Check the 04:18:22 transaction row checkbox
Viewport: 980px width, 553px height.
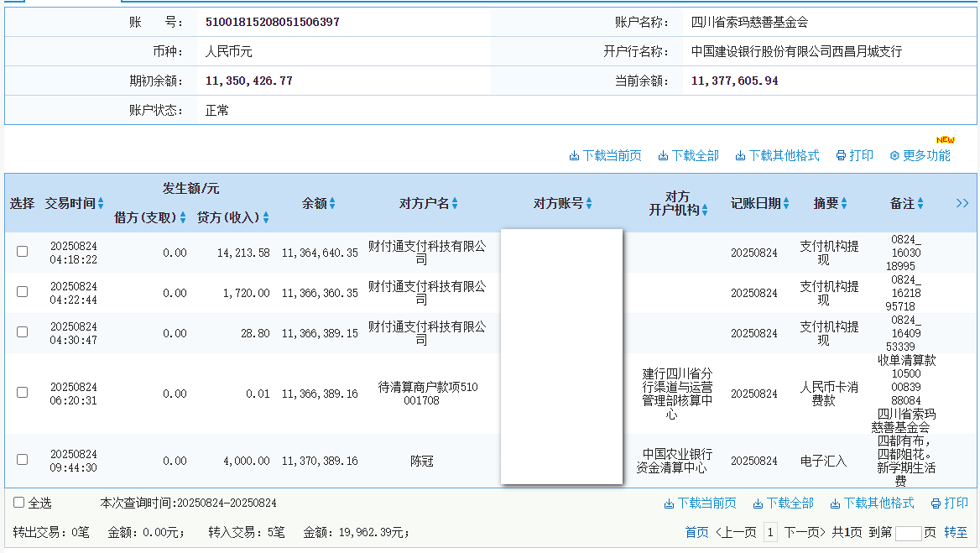click(x=23, y=251)
